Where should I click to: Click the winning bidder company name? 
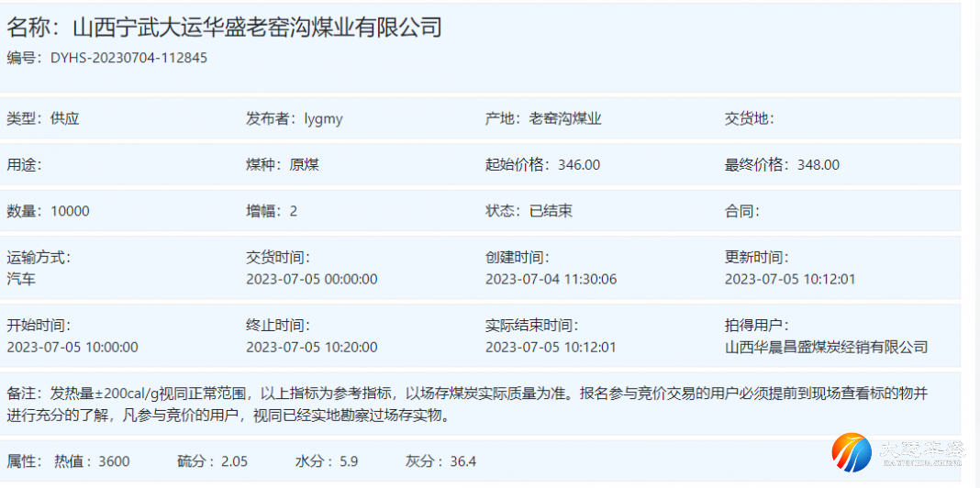tap(826, 347)
